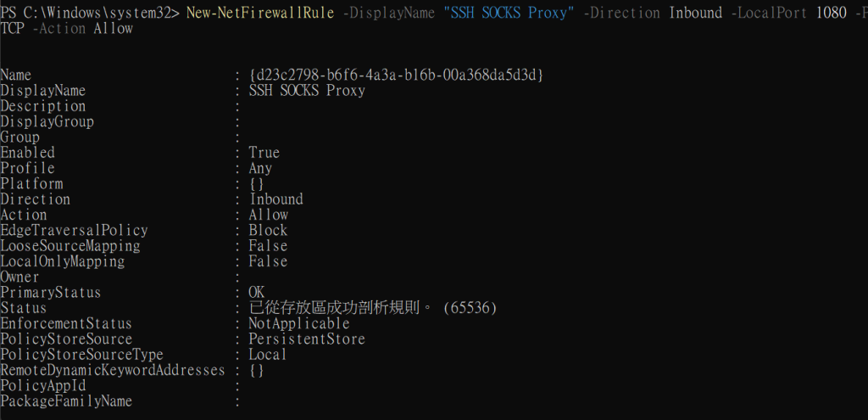
Task: Click the EnforcementStatus value NotApplicable
Action: [x=299, y=323]
